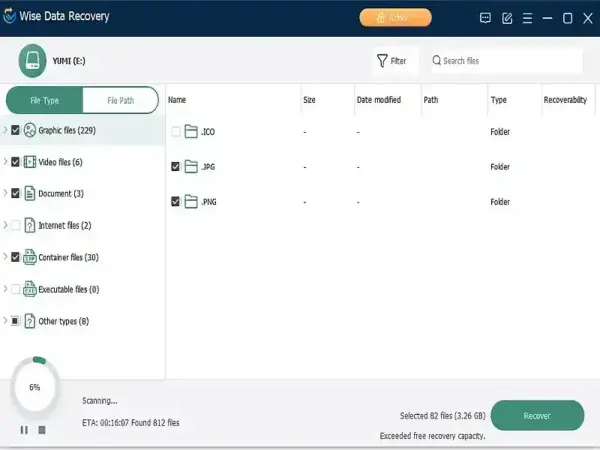Click the orange upgrade button
This screenshot has height=450, width=600.
coord(395,18)
